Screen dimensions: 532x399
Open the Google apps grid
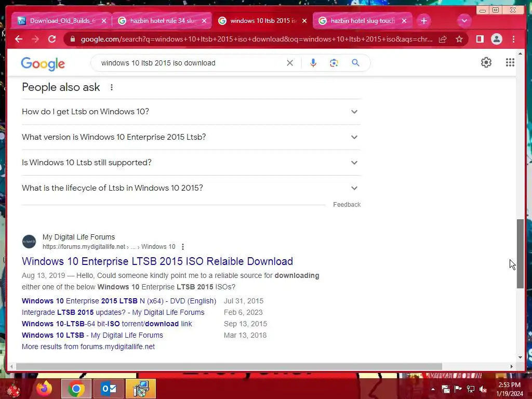tap(510, 62)
